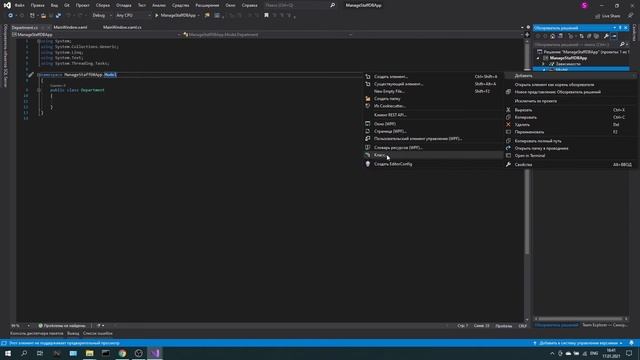Select Из Cookiecutter menu entry

click(x=433, y=106)
